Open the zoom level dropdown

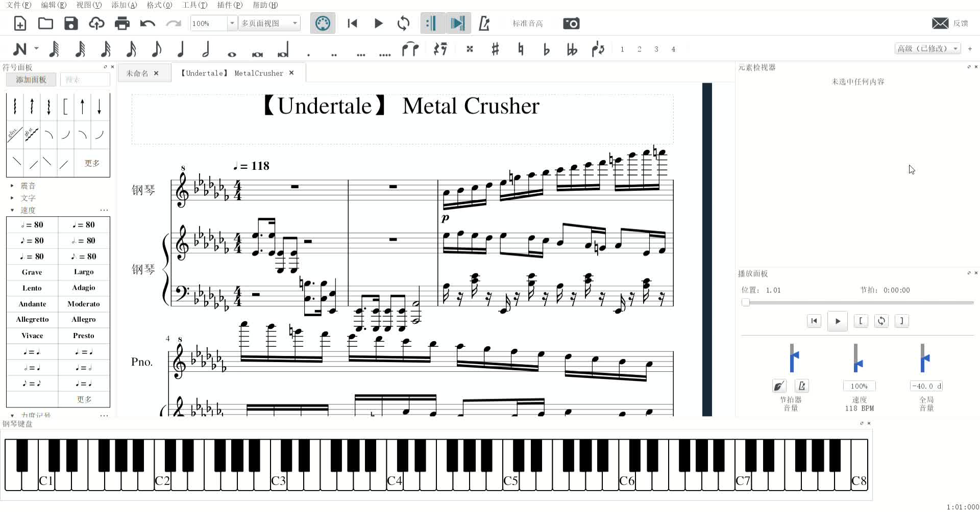tap(233, 23)
